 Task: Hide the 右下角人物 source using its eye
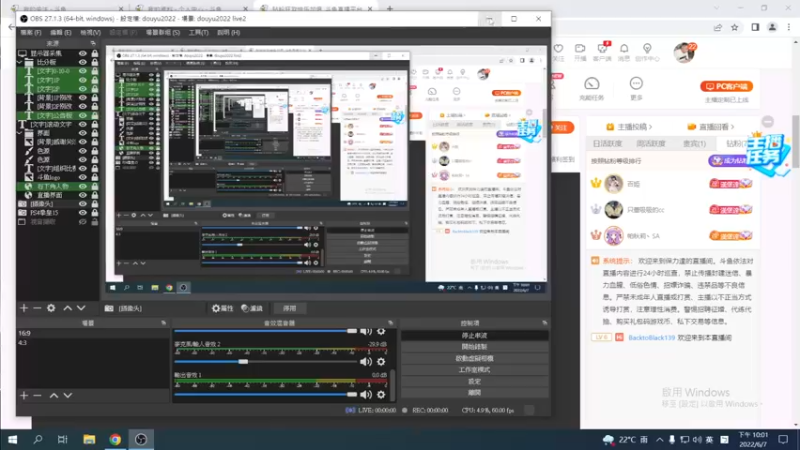(x=83, y=186)
